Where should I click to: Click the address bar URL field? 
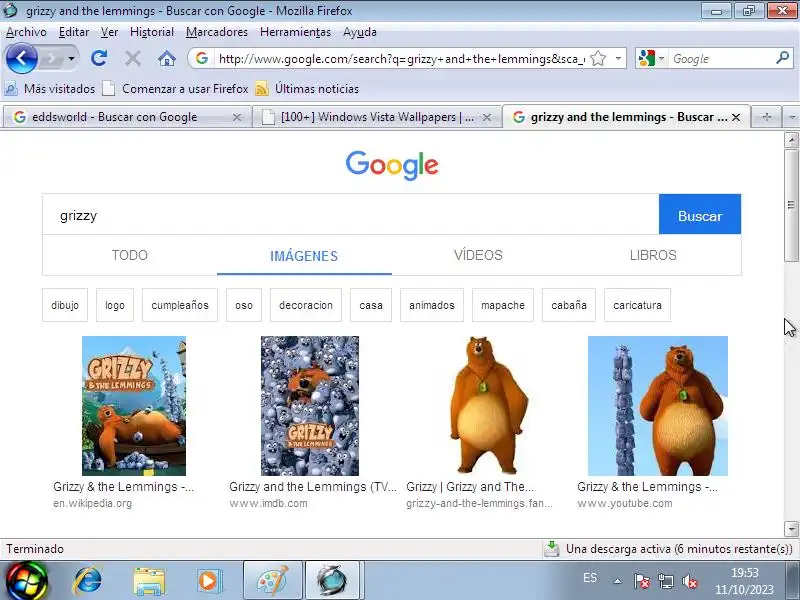(401, 59)
